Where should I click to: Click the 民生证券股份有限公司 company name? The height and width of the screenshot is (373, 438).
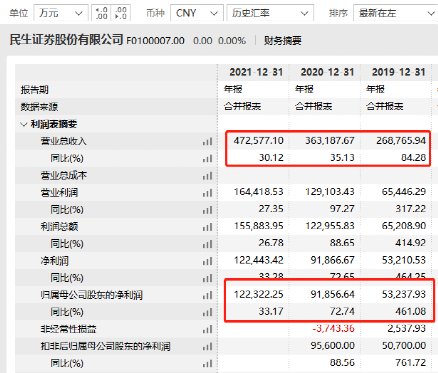pyautogui.click(x=66, y=40)
